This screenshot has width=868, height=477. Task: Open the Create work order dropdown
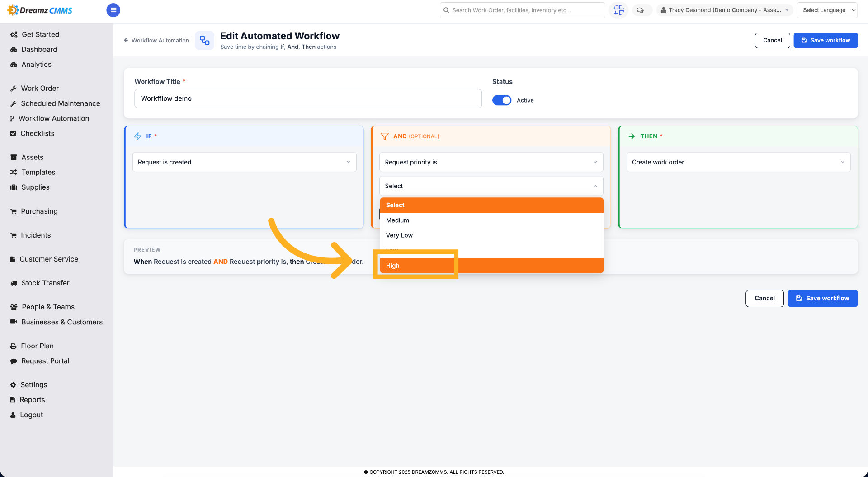point(738,162)
